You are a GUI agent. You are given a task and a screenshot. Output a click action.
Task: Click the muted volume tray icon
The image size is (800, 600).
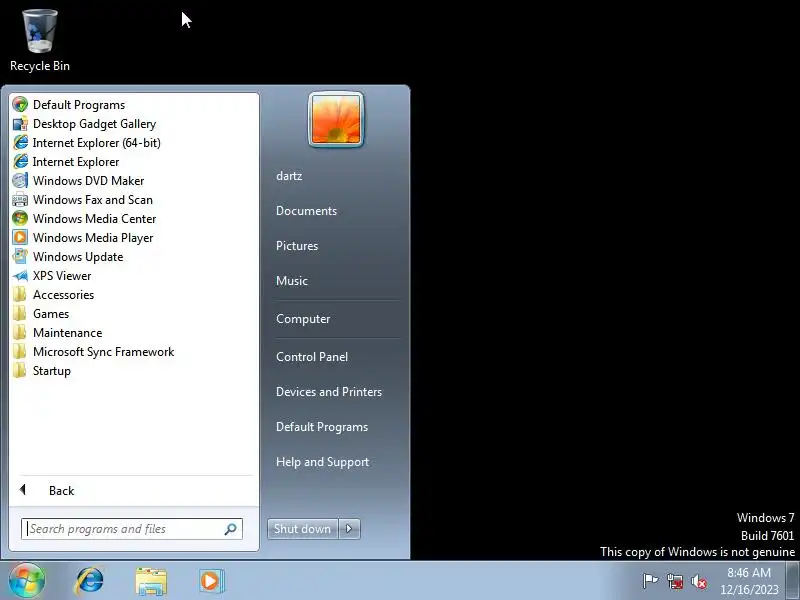point(699,581)
